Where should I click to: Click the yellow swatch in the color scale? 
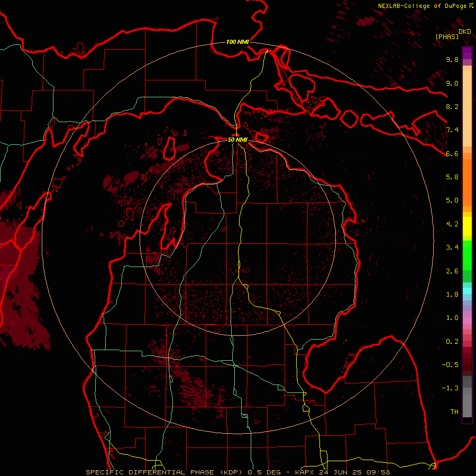467,226
